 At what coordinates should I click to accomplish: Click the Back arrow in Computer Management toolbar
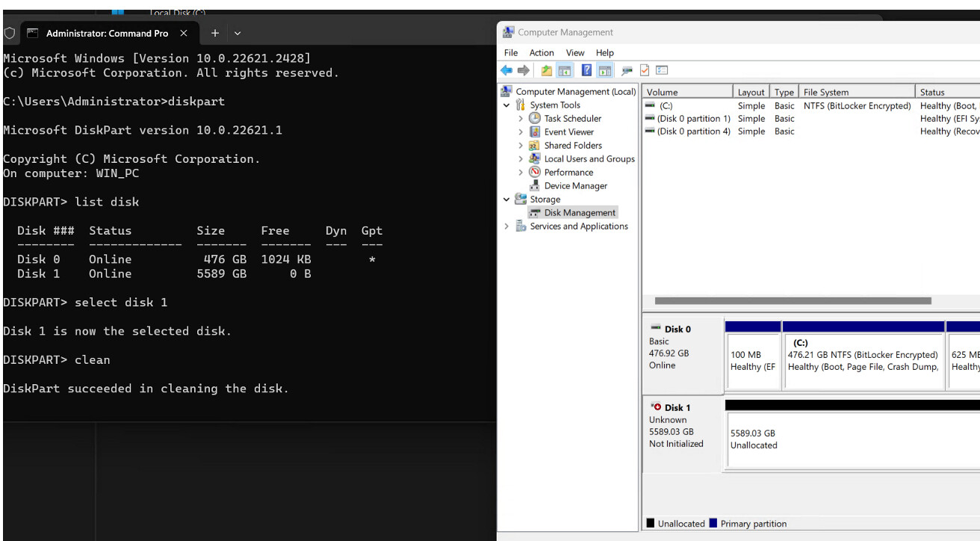tap(507, 70)
